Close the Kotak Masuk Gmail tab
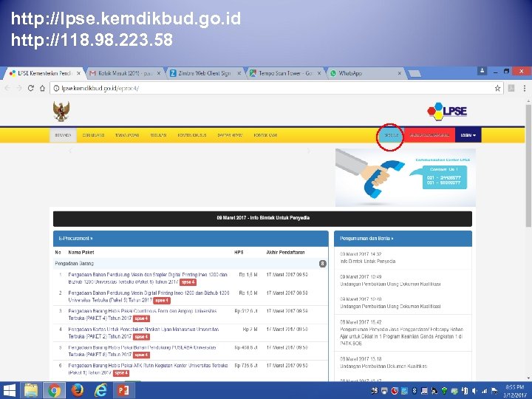The height and width of the screenshot is (399, 532). coord(158,73)
